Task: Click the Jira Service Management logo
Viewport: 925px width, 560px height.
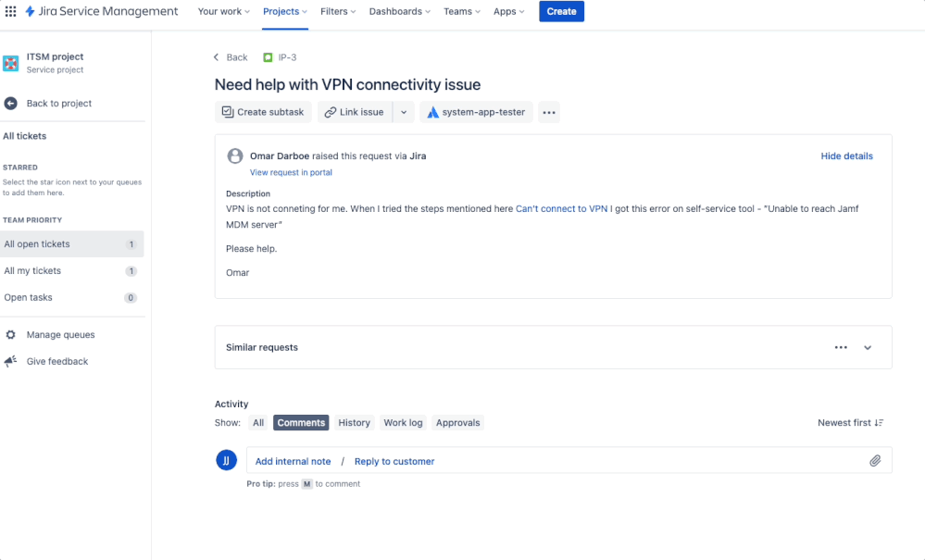Action: (x=31, y=11)
